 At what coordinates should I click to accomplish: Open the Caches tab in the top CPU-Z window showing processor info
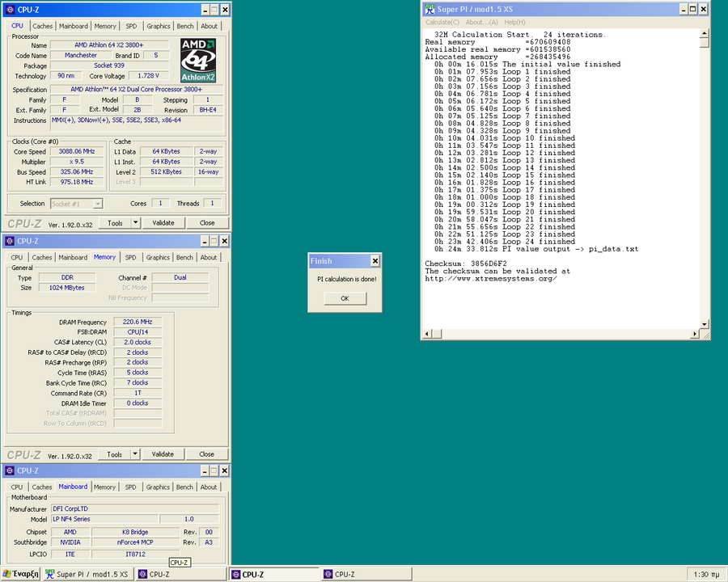[x=43, y=27]
